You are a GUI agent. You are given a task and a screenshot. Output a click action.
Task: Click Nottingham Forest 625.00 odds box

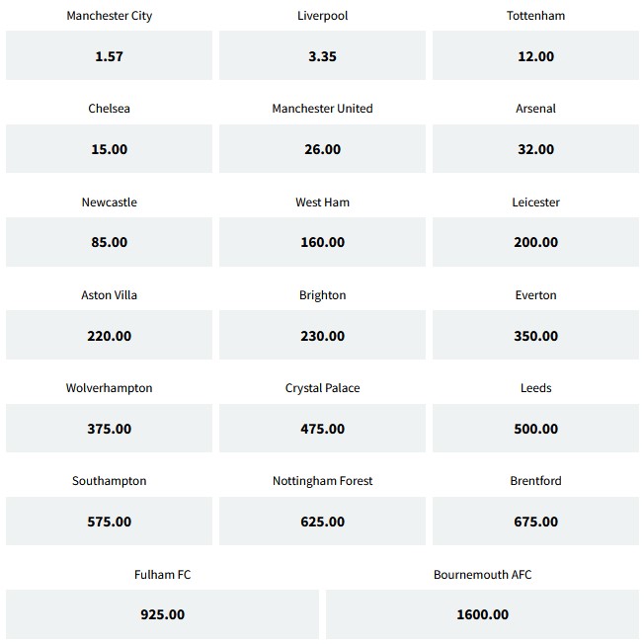coord(322,522)
